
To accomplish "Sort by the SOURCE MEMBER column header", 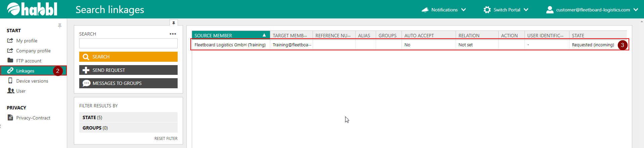I will (x=228, y=35).
